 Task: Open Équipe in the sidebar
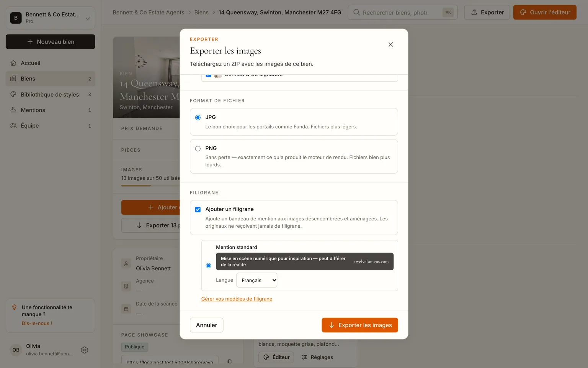50,126
